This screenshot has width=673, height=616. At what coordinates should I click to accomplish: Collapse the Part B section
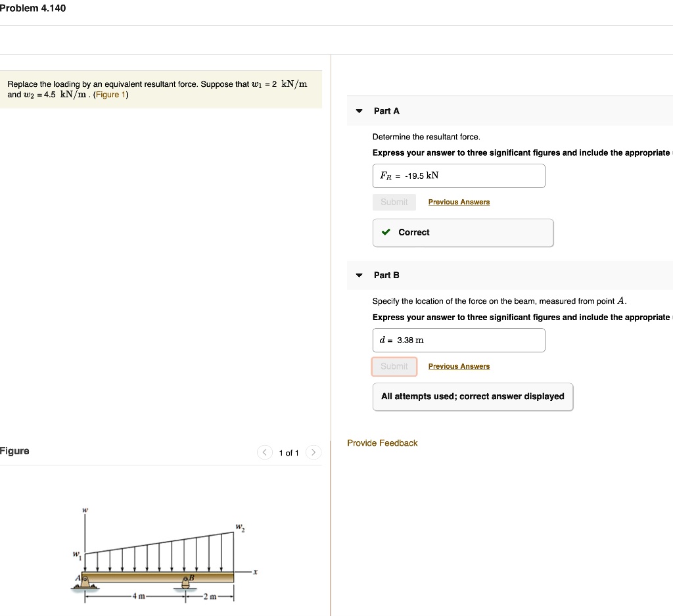[358, 275]
